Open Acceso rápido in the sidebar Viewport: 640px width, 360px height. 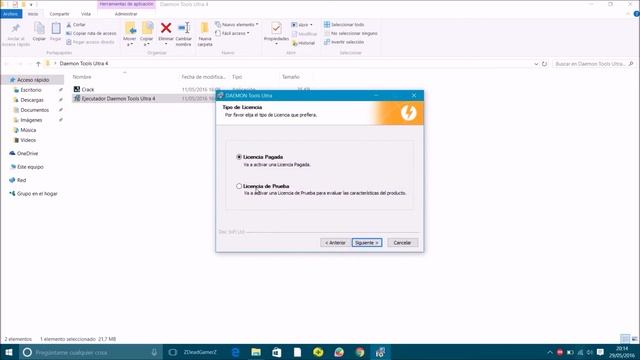tap(33, 80)
